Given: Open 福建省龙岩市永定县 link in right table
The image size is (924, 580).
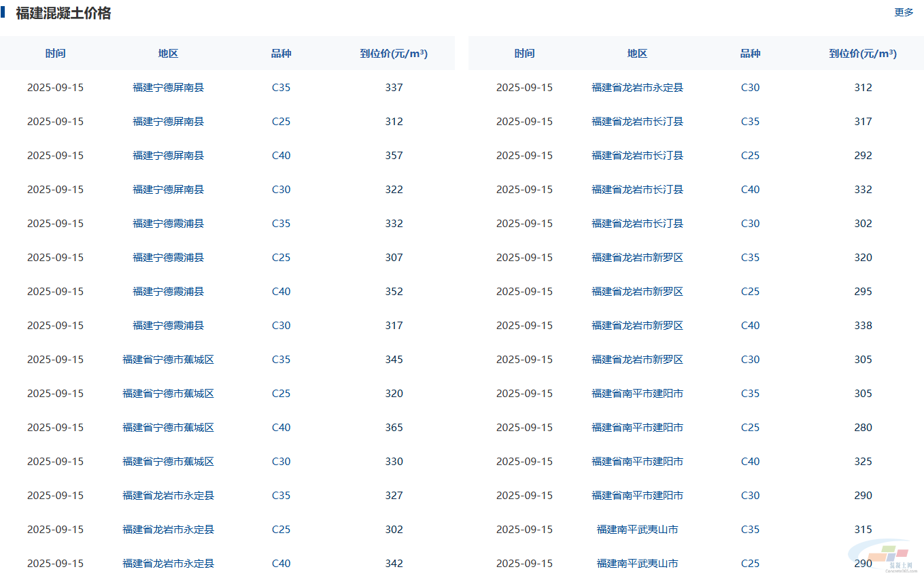Looking at the screenshot, I should click(637, 88).
